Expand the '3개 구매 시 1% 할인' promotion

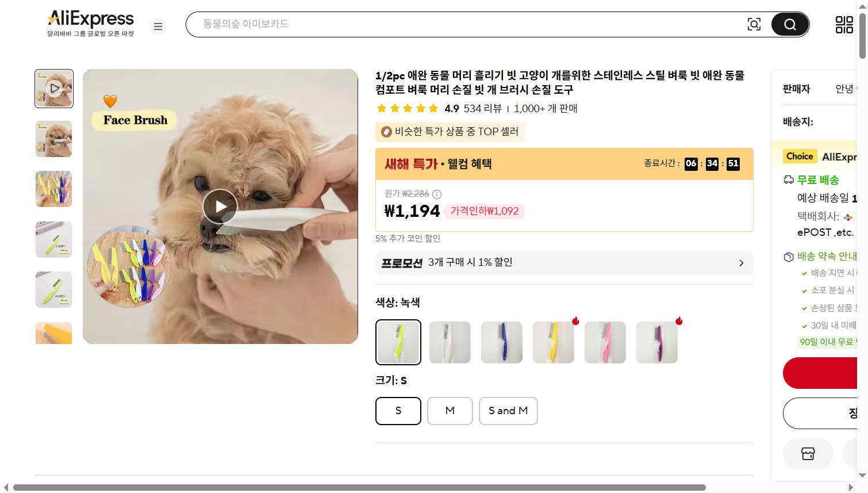tap(564, 263)
